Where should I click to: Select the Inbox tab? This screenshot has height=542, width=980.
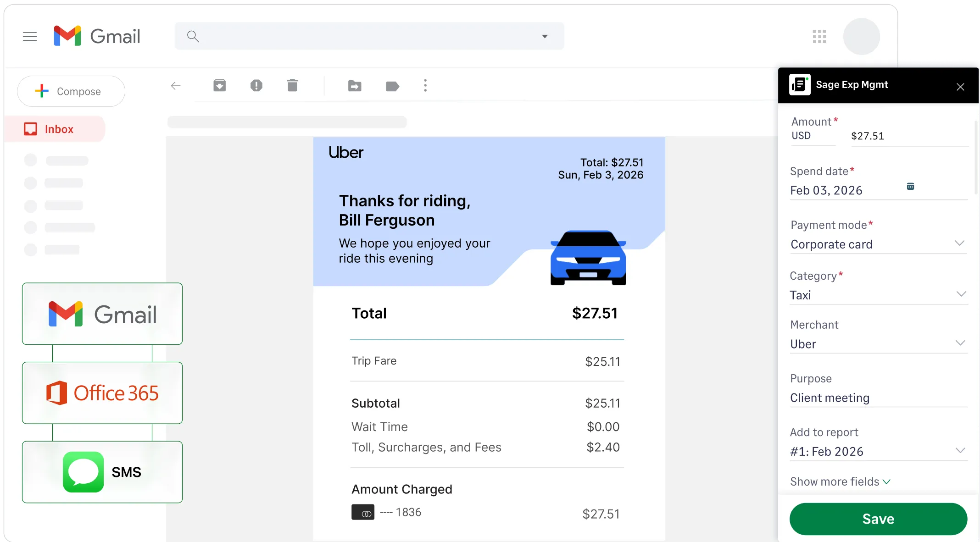pyautogui.click(x=58, y=129)
